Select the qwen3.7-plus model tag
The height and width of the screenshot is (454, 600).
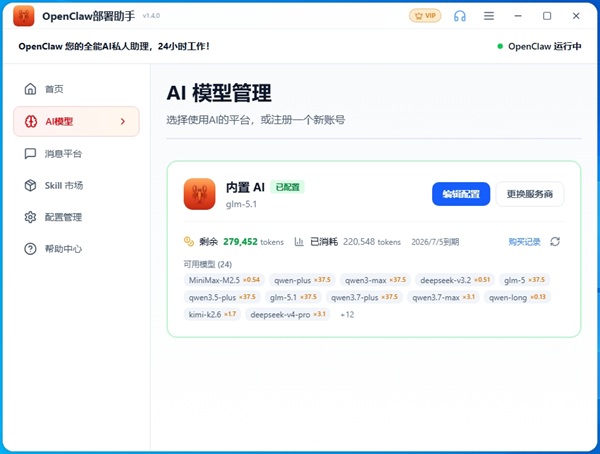click(x=364, y=297)
